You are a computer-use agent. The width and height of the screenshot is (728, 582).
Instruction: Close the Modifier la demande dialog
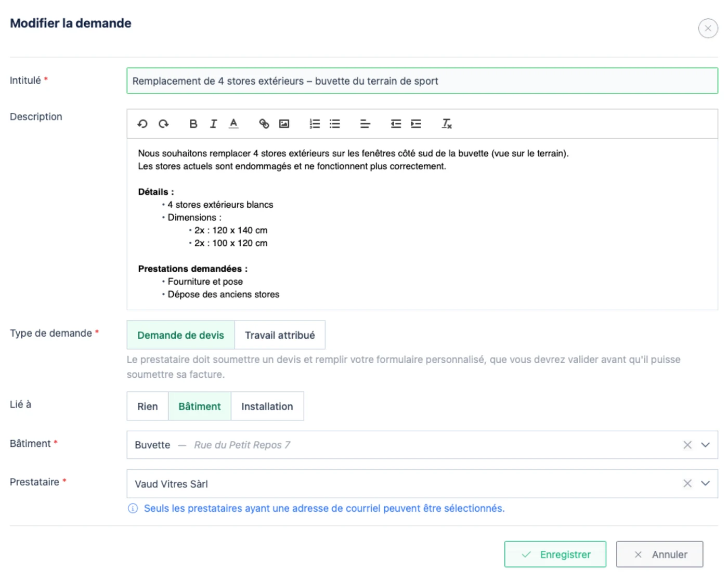tap(708, 29)
